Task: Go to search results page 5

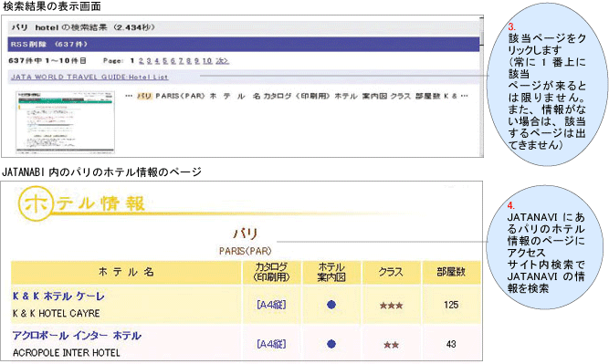Action: pyautogui.click(x=165, y=61)
